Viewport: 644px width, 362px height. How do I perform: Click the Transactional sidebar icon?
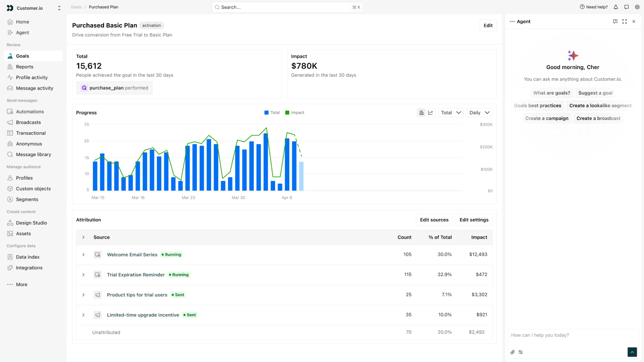pyautogui.click(x=10, y=133)
